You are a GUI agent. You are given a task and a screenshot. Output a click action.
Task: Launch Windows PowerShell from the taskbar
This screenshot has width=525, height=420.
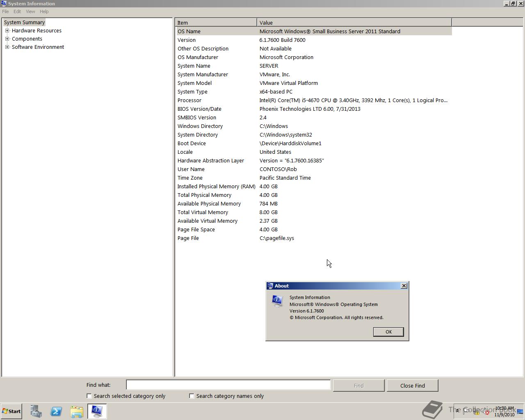point(56,411)
